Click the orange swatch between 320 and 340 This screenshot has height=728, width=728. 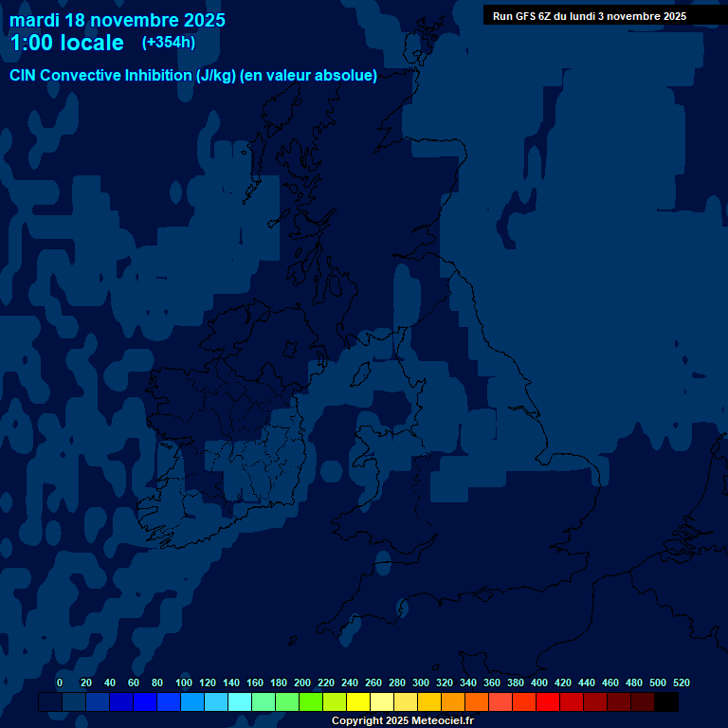click(x=453, y=701)
